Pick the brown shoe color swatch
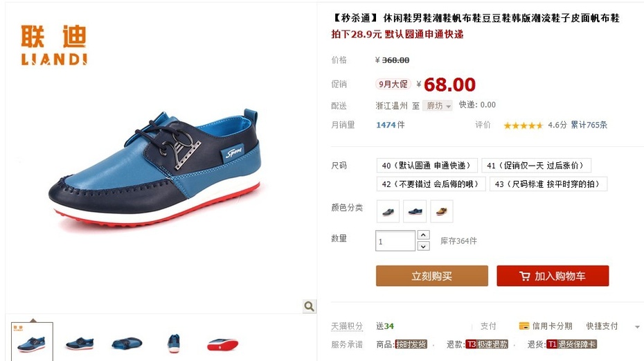The height and width of the screenshot is (361, 644). tap(442, 211)
